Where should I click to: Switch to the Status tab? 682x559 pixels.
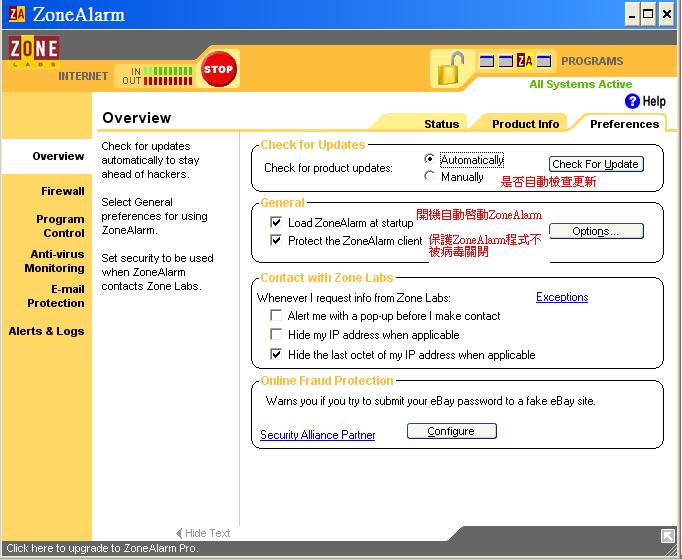[x=441, y=124]
